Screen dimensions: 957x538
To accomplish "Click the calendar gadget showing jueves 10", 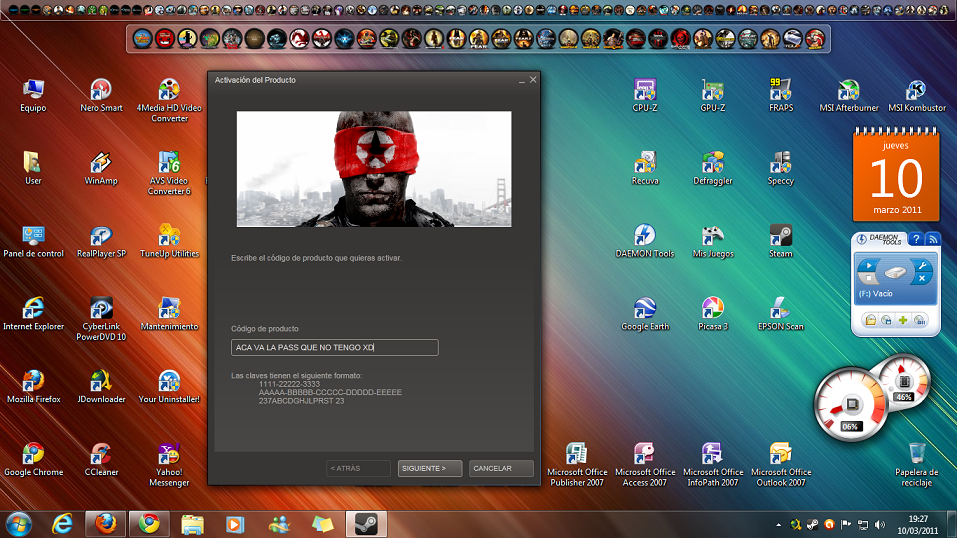I will pos(896,175).
